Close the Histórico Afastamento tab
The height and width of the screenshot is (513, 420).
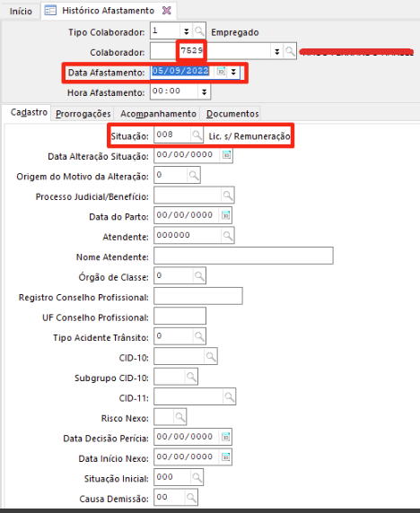click(167, 11)
